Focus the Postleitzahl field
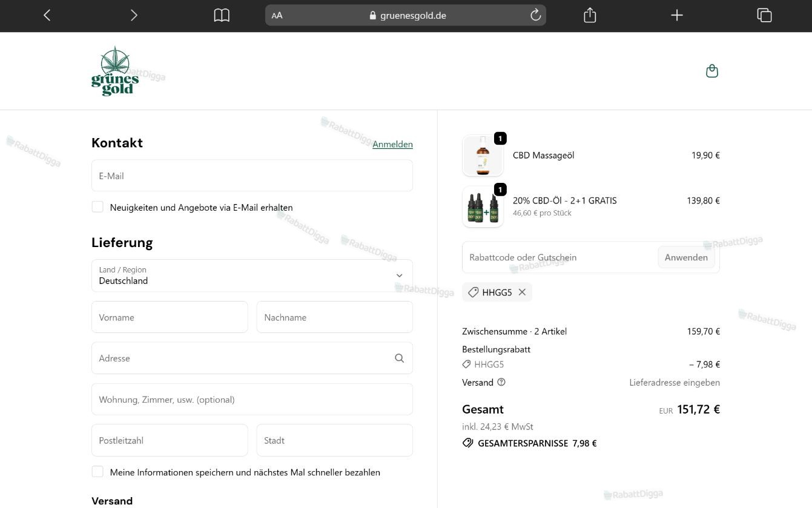This screenshot has width=812, height=508. click(170, 441)
